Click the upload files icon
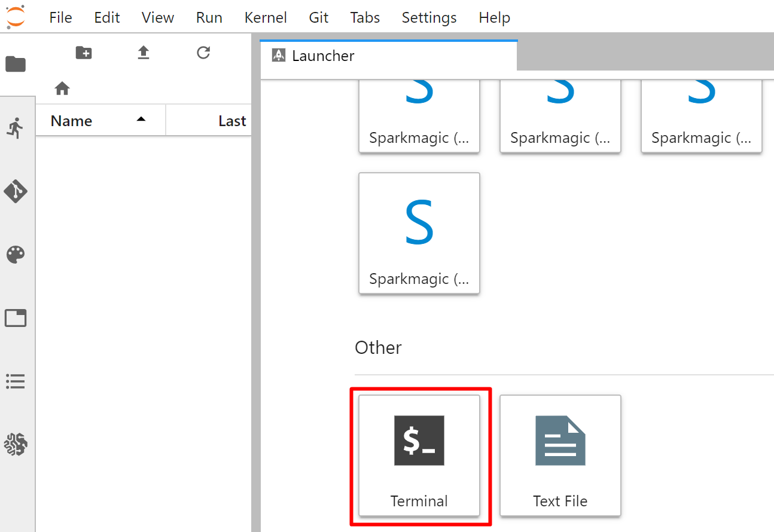Image resolution: width=774 pixels, height=532 pixels. tap(143, 53)
